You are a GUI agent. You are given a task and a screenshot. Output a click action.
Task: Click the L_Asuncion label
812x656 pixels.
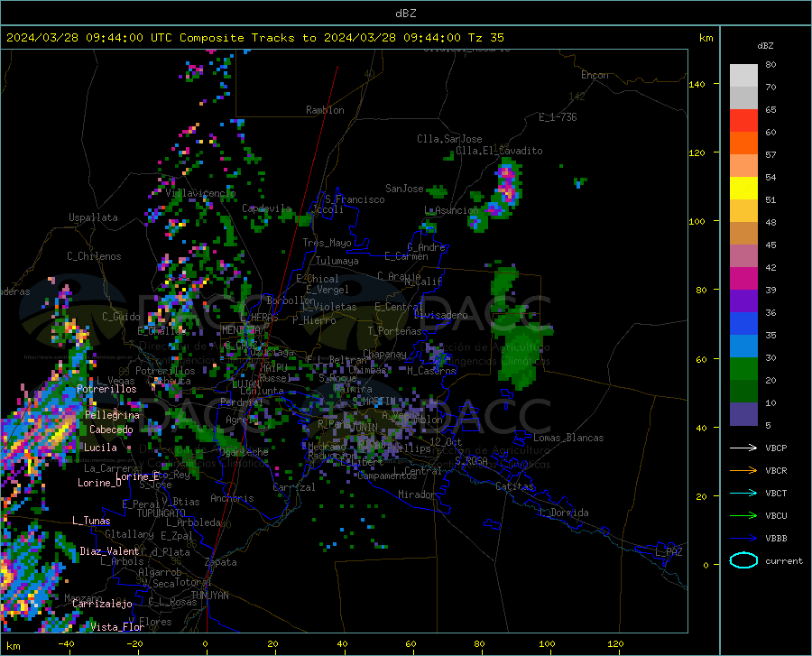coord(451,210)
